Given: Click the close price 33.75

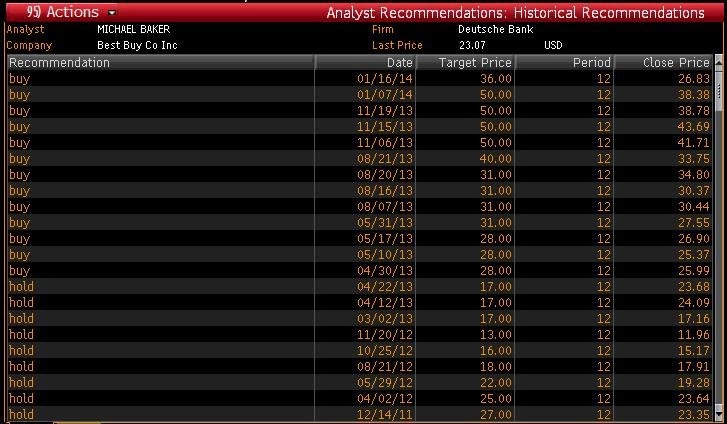Looking at the screenshot, I should click(x=694, y=159).
